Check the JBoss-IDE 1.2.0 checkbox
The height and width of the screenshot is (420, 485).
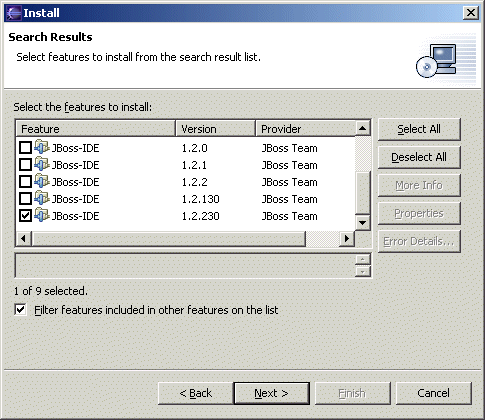25,148
